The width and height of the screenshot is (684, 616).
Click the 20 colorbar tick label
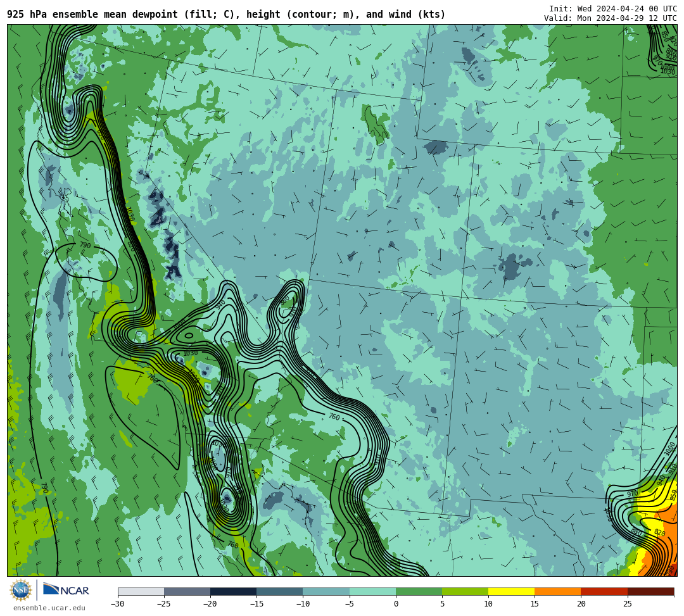point(581,604)
